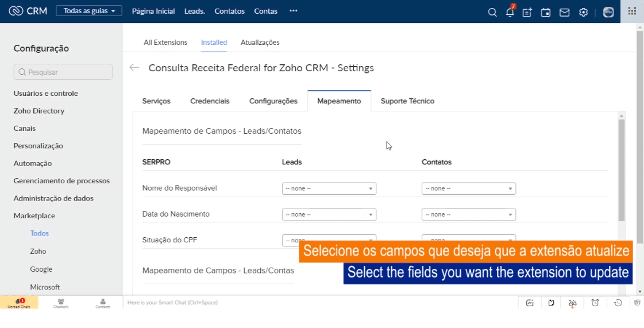Open Unread Chats in bottom bar
This screenshot has width=644, height=328.
(19, 303)
